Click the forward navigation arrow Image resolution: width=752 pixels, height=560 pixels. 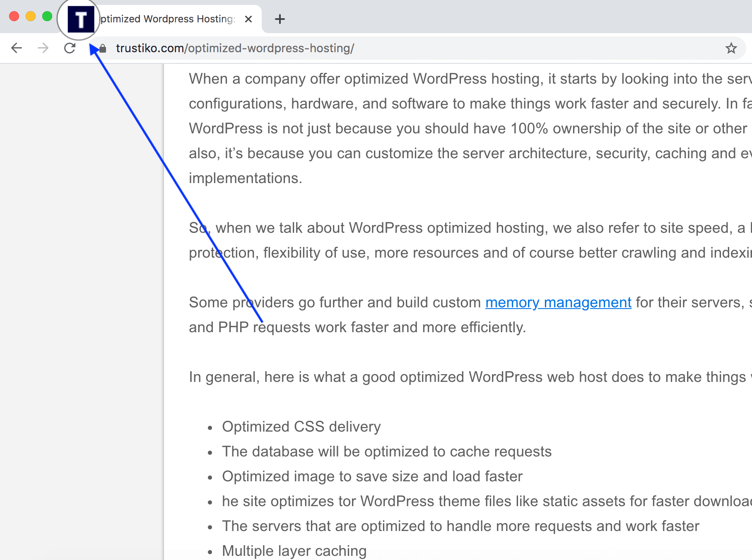[43, 48]
